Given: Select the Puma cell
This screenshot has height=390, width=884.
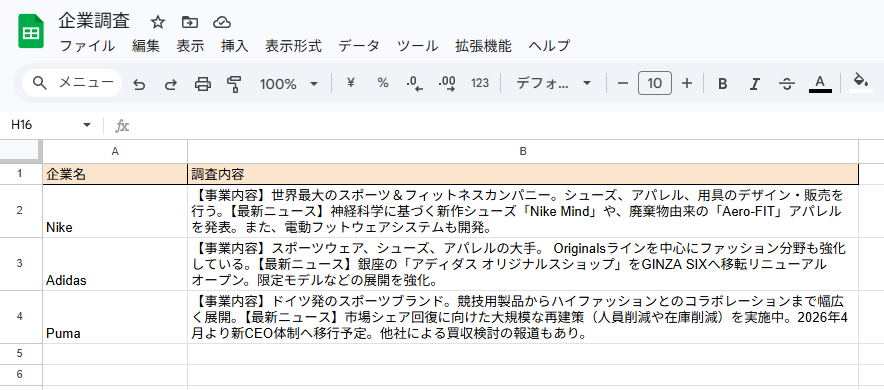Looking at the screenshot, I should [115, 317].
